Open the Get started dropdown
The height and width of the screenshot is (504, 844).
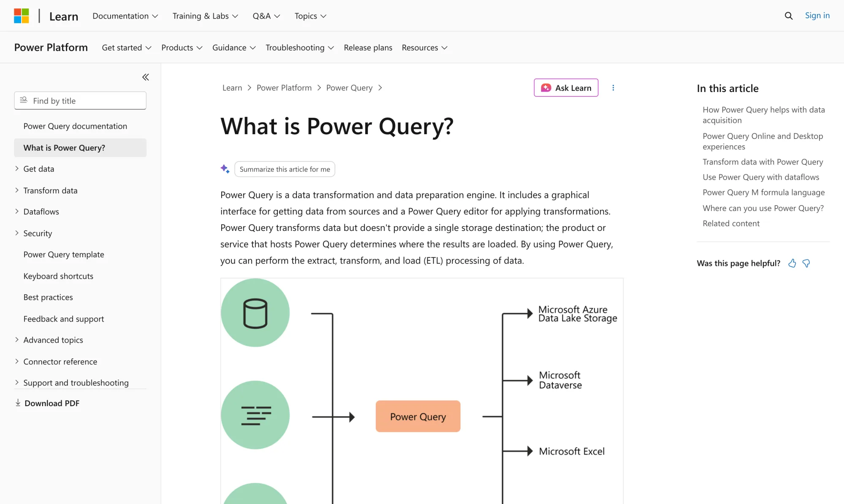(127, 48)
